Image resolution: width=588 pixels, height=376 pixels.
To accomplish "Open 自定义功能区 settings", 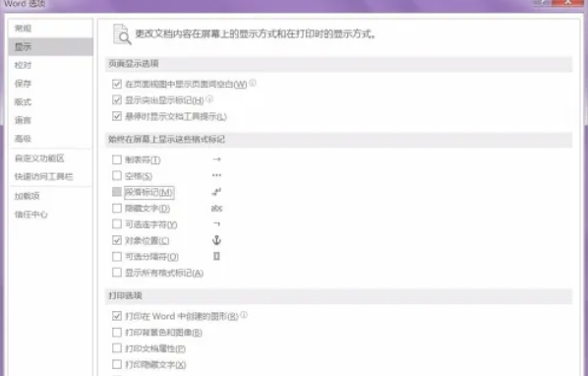I will 50,158.
